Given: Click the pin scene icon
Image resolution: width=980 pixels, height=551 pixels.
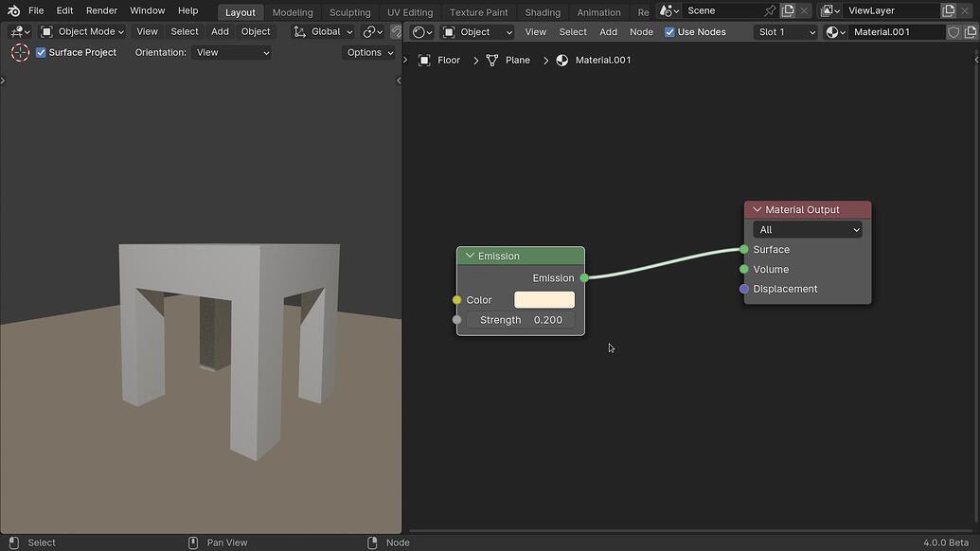Looking at the screenshot, I should tap(770, 10).
